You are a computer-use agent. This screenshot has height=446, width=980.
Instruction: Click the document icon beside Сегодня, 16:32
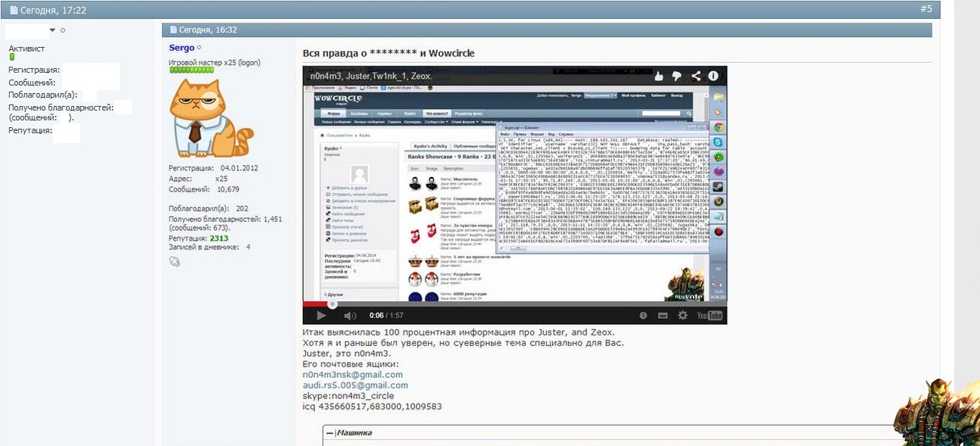tap(173, 30)
